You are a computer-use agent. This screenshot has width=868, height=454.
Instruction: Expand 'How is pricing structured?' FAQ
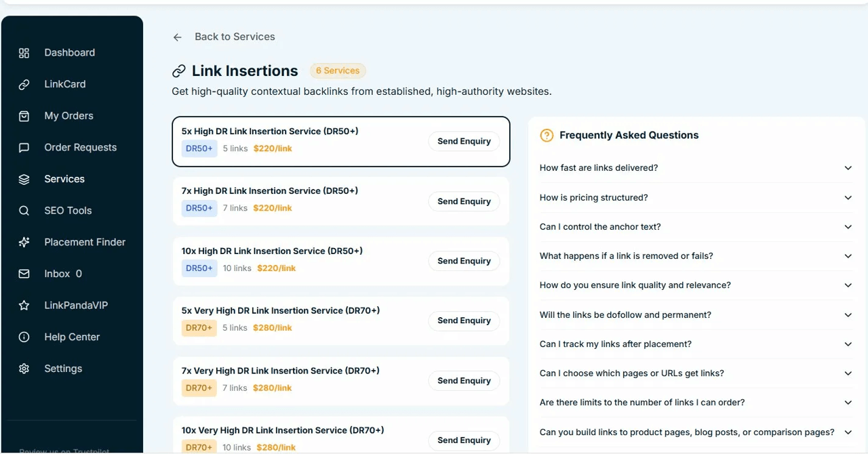click(695, 197)
